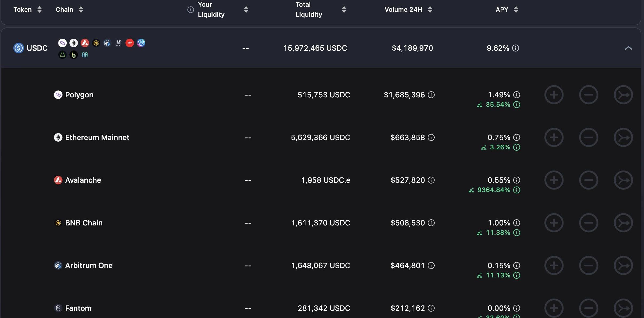Click Your Liquidity header info icon

[x=190, y=10]
